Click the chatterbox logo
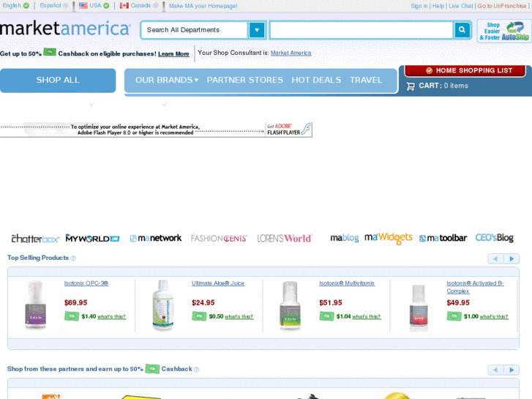This screenshot has height=399, width=532. 35,239
